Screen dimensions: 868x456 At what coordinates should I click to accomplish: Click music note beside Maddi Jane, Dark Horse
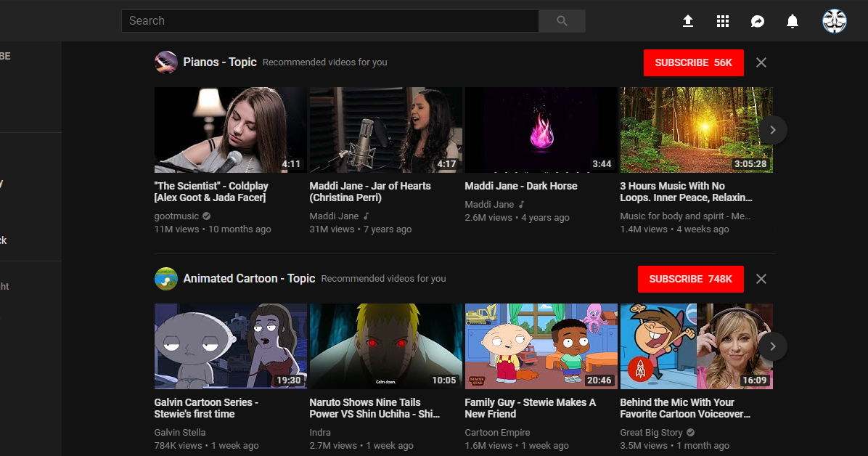521,205
